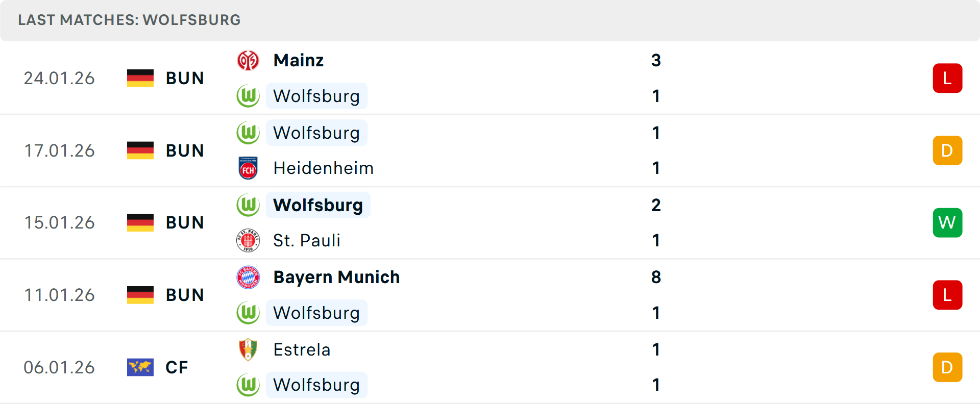Click the Mainz club crest
Viewport: 980px width, 404px height.
tap(249, 60)
